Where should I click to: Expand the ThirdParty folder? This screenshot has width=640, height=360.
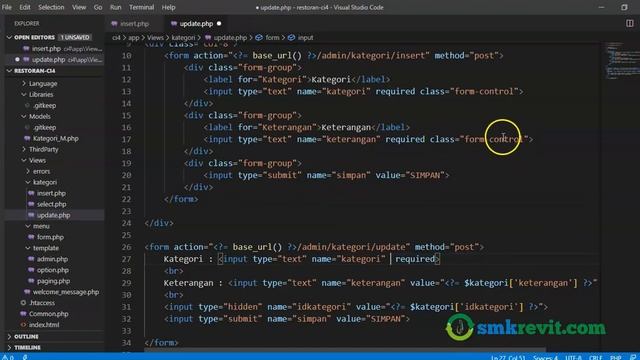[24, 149]
